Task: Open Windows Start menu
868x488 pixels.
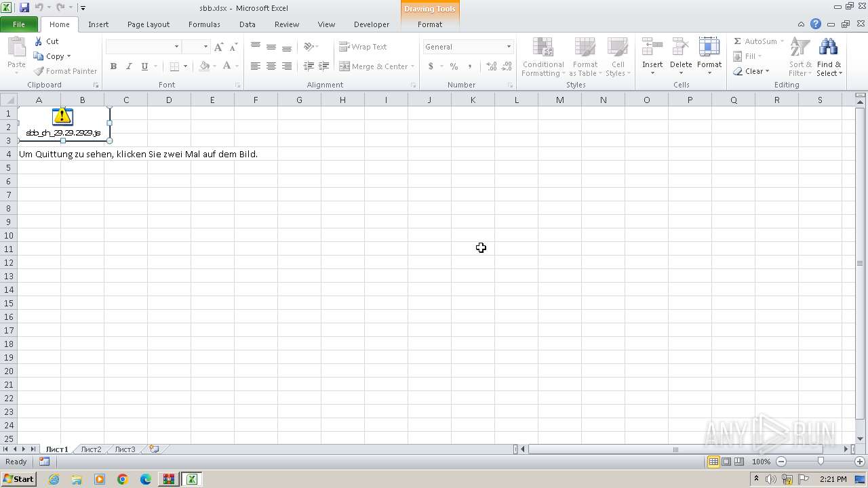Action: coord(18,479)
